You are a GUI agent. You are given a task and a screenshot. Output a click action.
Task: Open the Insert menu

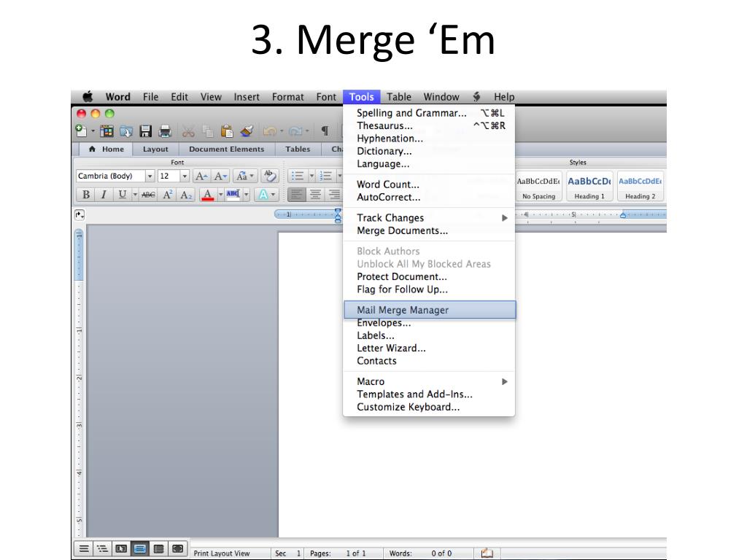coord(247,97)
